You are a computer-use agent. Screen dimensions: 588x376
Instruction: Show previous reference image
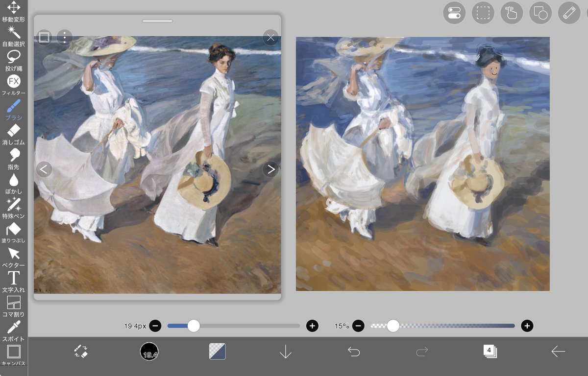click(44, 169)
